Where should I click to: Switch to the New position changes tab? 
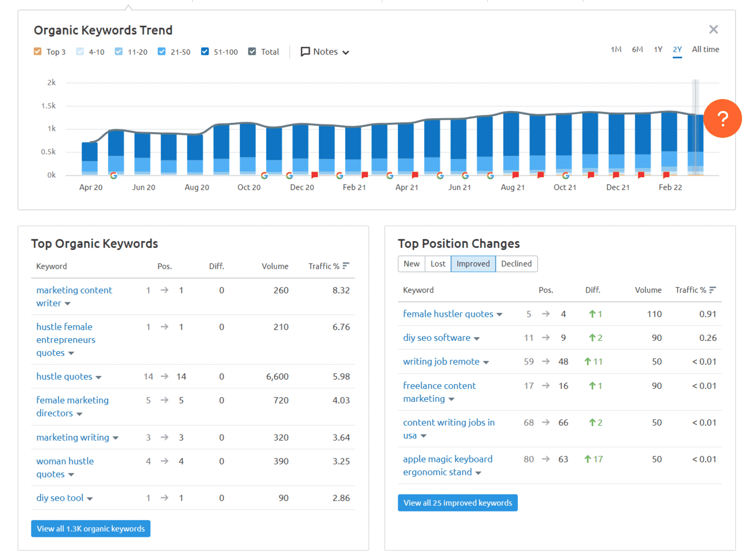pos(411,264)
